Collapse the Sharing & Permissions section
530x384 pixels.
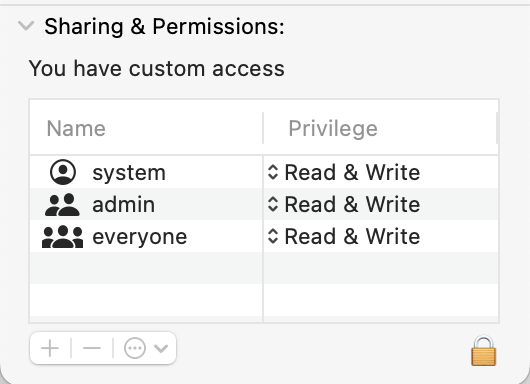coord(26,26)
